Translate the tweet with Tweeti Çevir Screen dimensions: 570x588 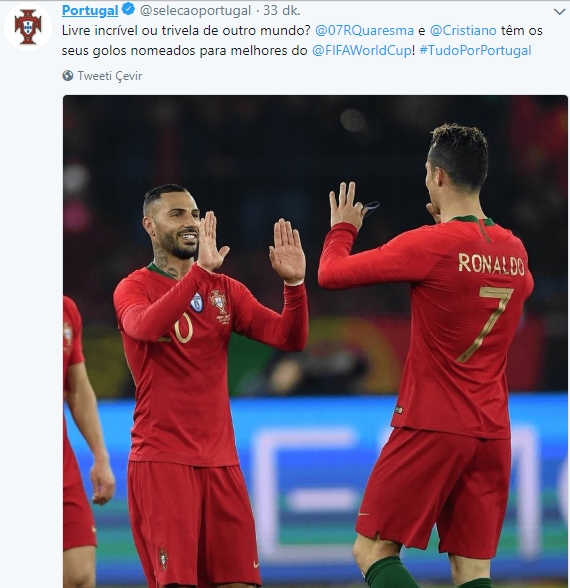point(110,76)
